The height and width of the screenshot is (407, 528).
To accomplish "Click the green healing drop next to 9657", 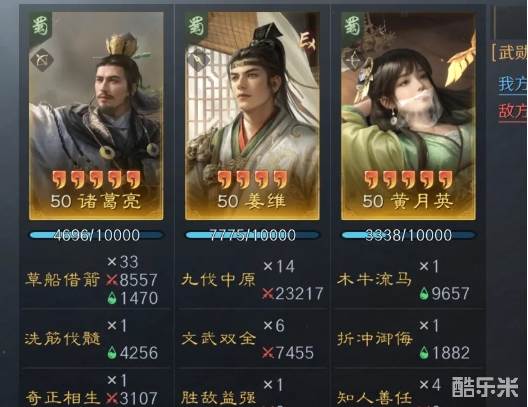I will tap(424, 294).
